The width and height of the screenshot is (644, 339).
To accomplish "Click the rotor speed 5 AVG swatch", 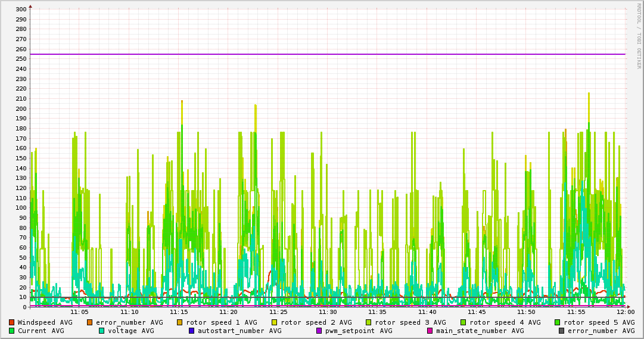I will [x=558, y=322].
